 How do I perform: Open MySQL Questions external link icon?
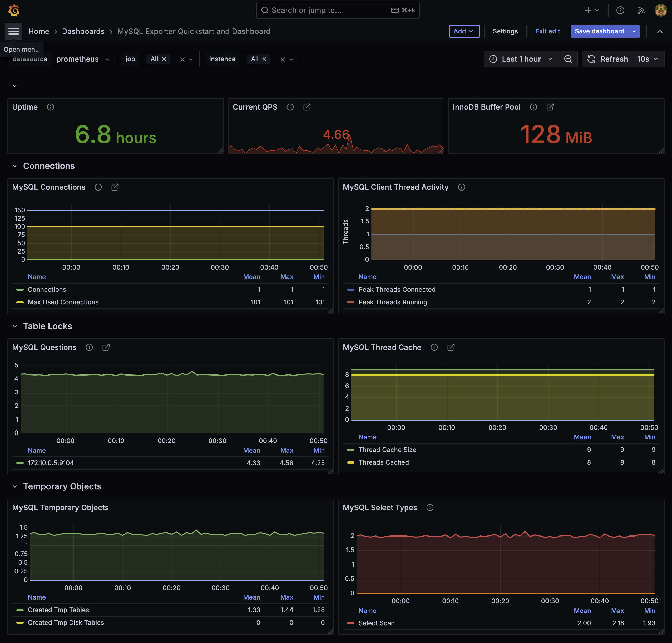pyautogui.click(x=106, y=348)
